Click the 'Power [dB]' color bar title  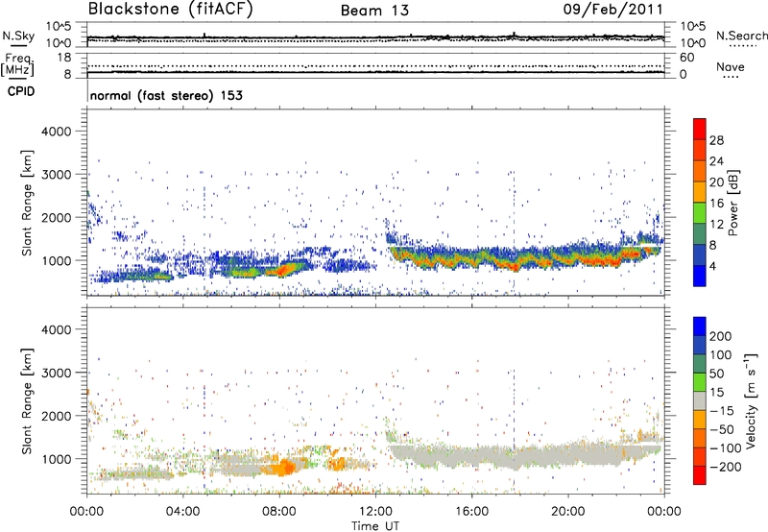[732, 203]
